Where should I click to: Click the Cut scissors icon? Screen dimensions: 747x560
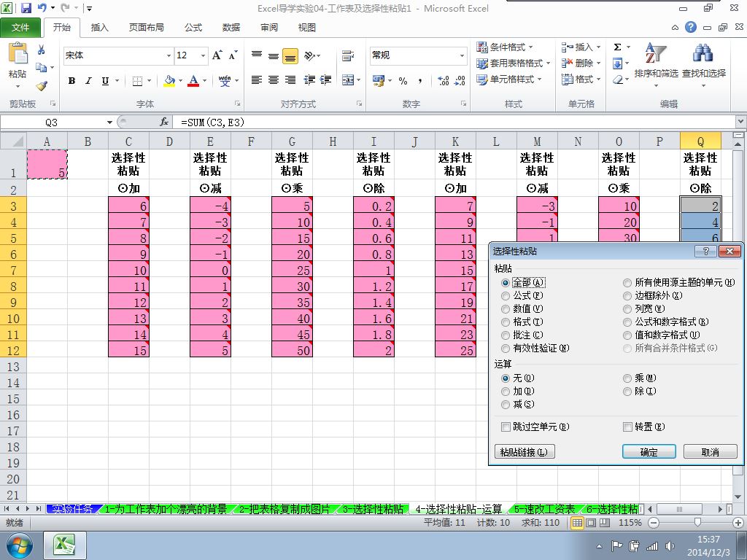tap(42, 50)
